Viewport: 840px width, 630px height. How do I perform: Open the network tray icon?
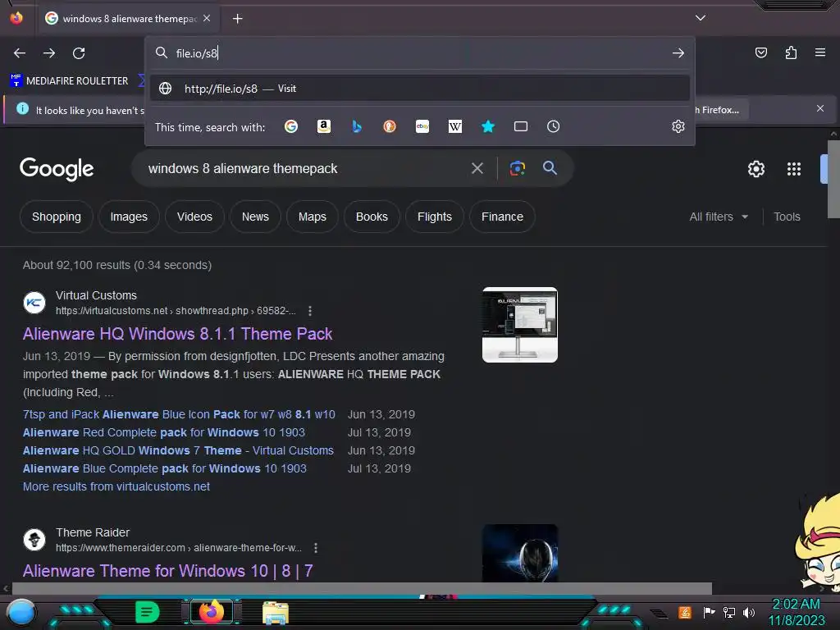click(728, 612)
